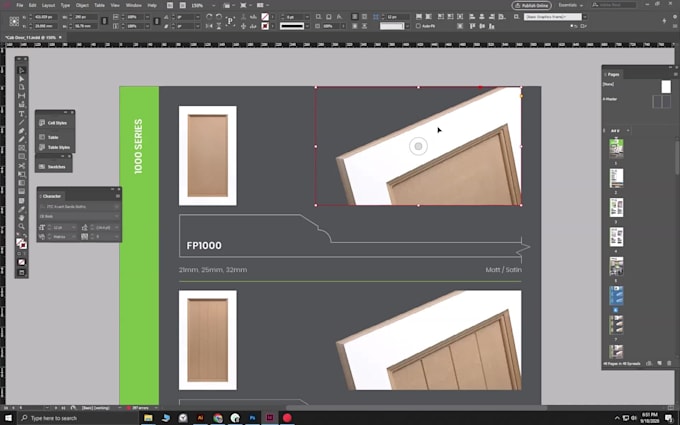
Task: Toggle constrain proportions for width and height
Action: click(x=105, y=21)
